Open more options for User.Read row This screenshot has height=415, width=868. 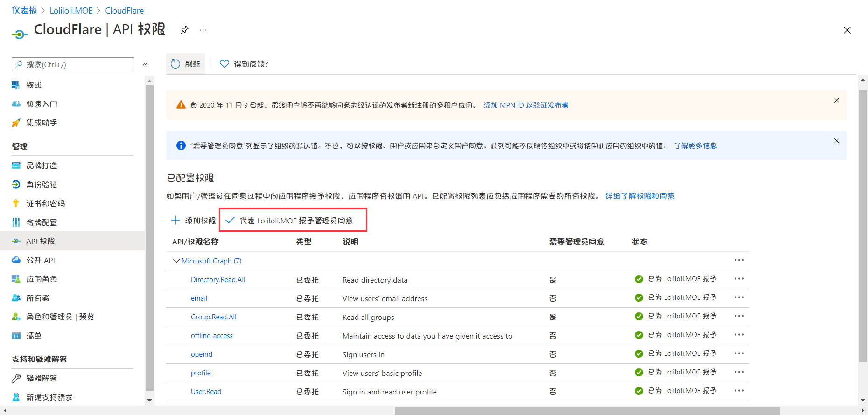coord(739,391)
